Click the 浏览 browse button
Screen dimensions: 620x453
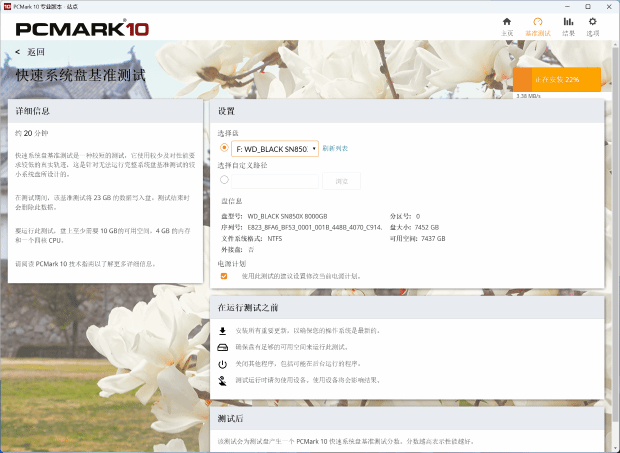(341, 181)
